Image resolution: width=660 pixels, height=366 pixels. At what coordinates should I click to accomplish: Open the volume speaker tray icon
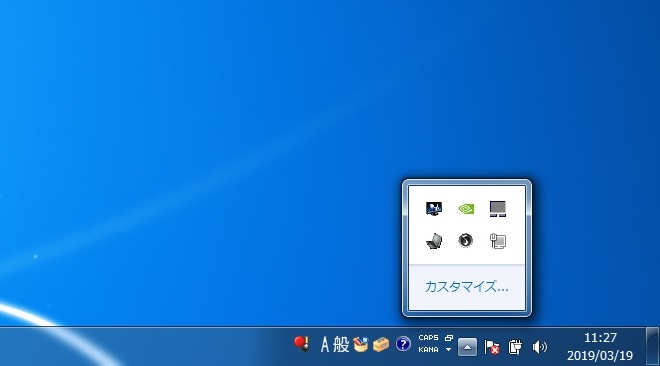[539, 347]
